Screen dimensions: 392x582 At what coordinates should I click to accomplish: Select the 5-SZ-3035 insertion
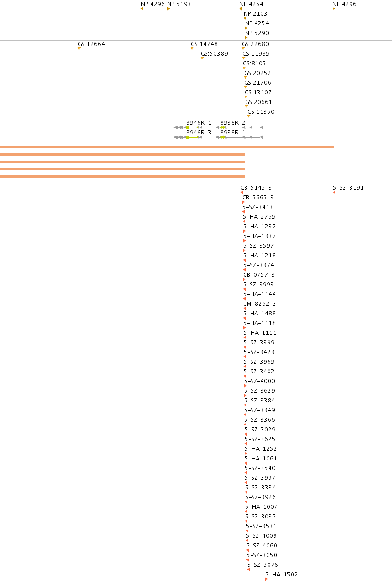260,517
